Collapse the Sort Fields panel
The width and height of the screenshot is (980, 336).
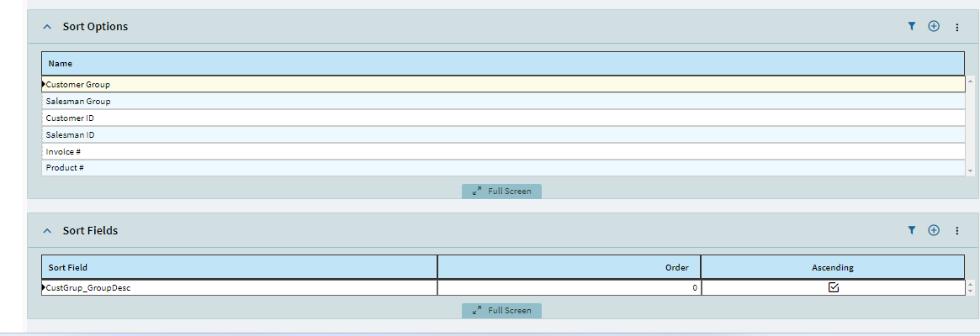coord(47,231)
